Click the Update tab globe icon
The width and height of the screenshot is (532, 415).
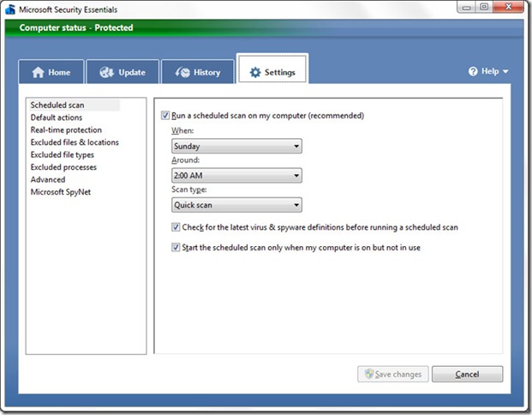click(x=107, y=73)
